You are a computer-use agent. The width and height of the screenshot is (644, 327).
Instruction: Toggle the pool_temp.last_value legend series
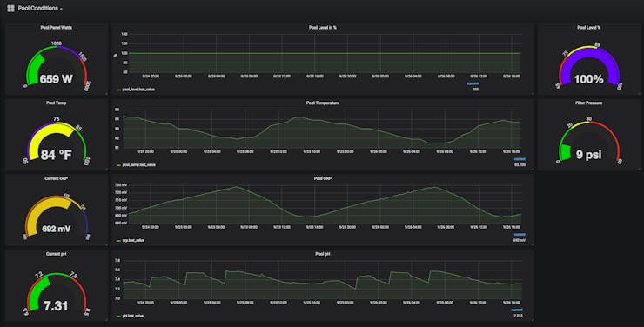139,164
